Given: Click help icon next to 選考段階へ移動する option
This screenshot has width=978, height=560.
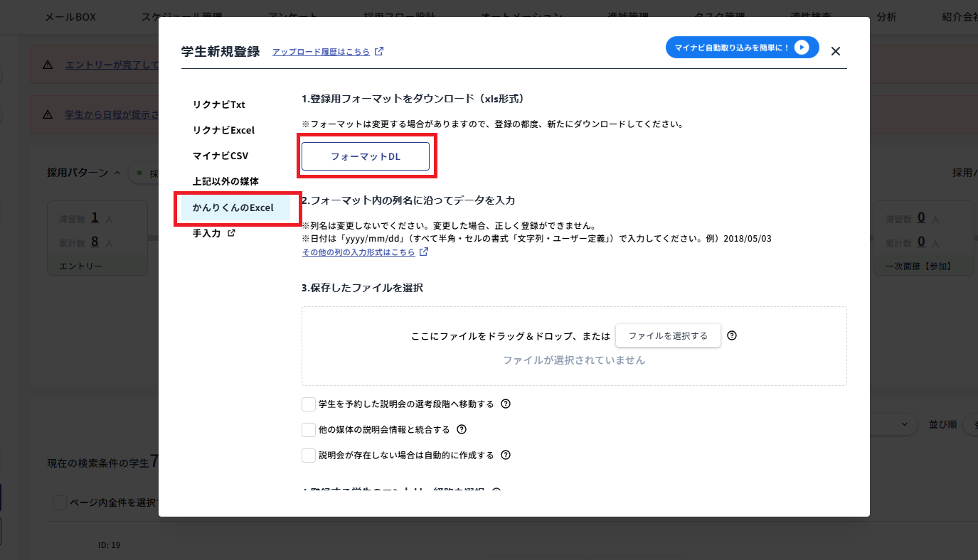Looking at the screenshot, I should (504, 404).
